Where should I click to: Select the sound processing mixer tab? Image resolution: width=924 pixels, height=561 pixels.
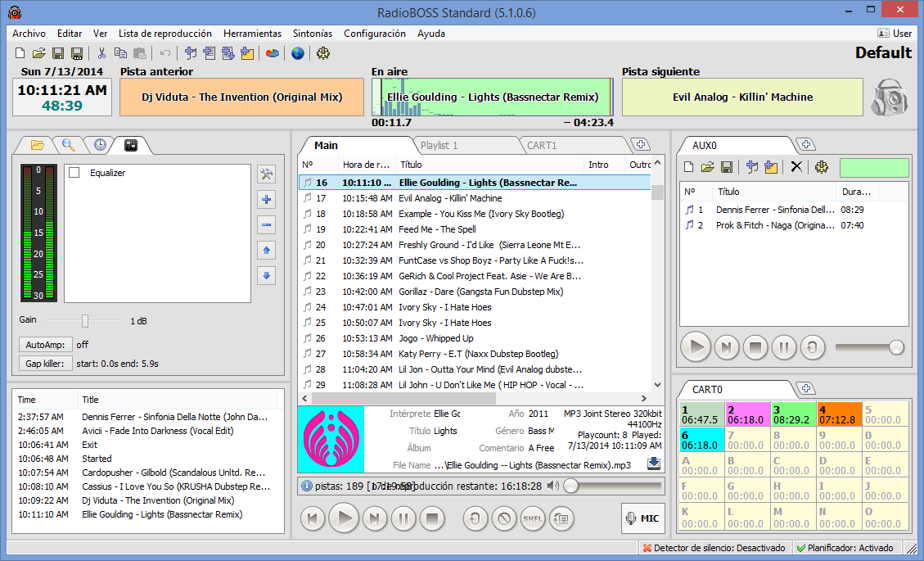pyautogui.click(x=131, y=145)
